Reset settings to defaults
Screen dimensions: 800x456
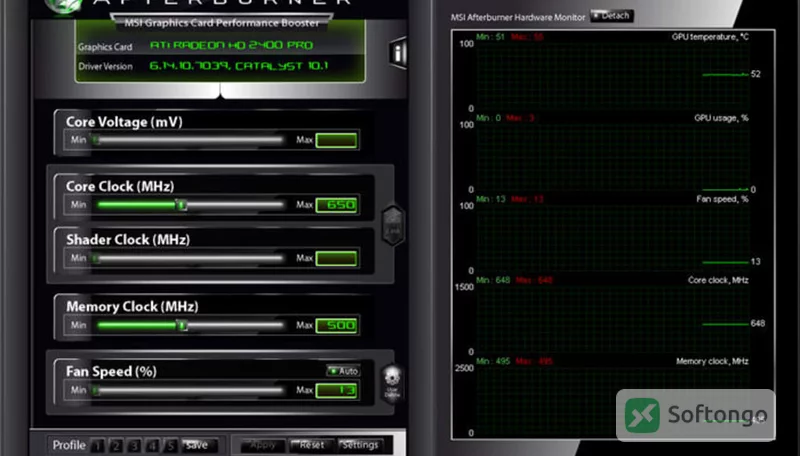tap(312, 445)
